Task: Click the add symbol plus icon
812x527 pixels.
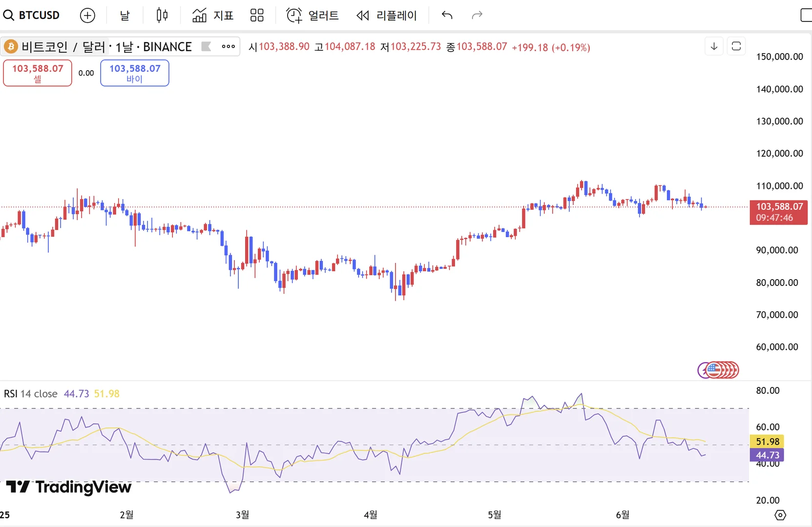Action: [87, 16]
